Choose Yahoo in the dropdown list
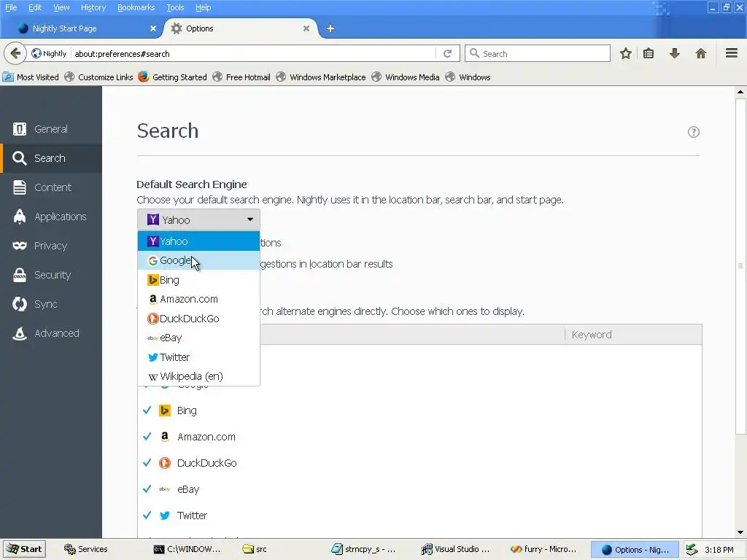747x560 pixels. tap(198, 241)
